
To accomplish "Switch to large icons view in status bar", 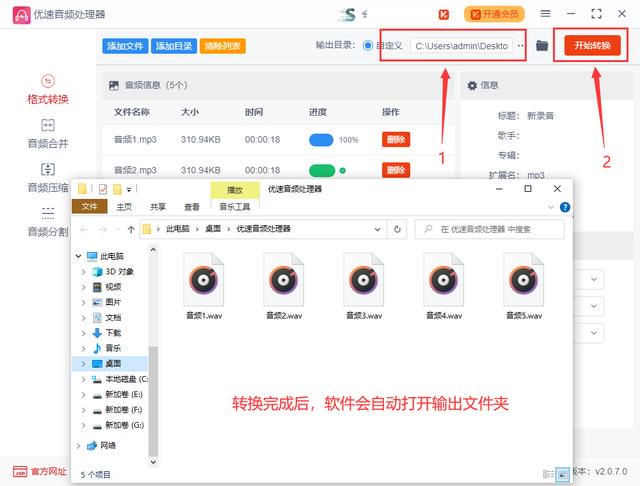I will 563,474.
